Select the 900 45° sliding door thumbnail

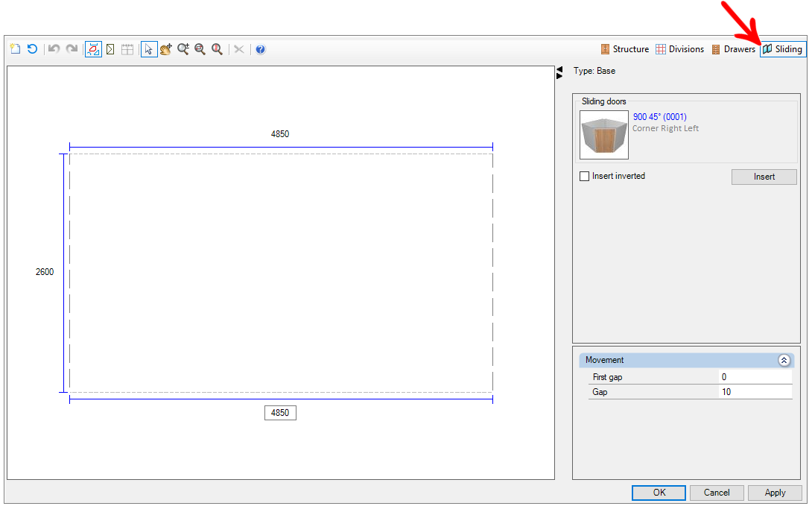coord(604,135)
